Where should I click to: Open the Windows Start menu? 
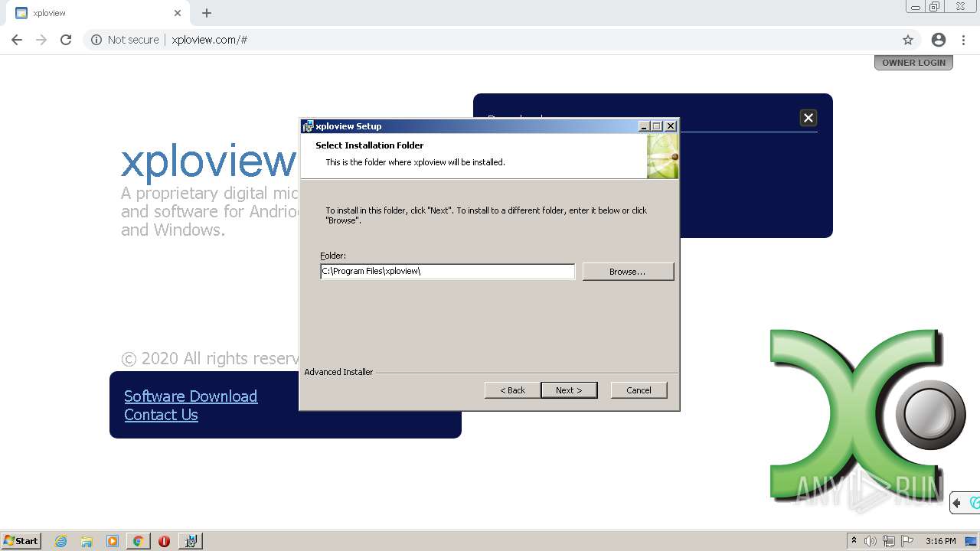(x=21, y=540)
